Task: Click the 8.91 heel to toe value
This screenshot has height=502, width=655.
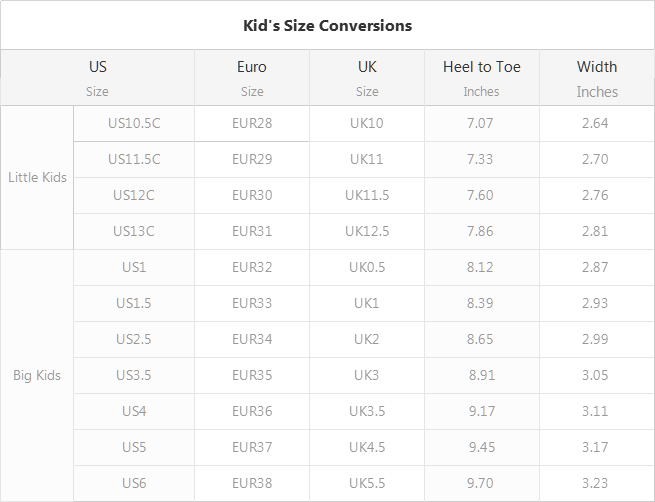Action: tap(482, 375)
